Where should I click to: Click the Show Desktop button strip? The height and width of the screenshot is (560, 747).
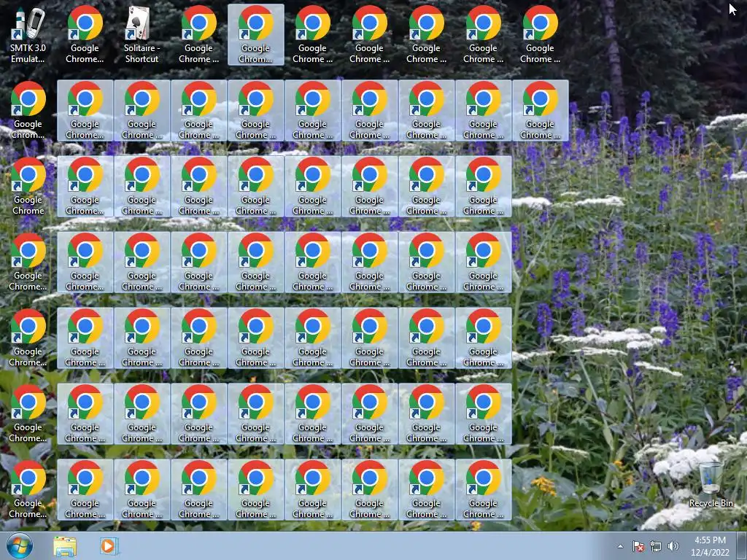742,546
